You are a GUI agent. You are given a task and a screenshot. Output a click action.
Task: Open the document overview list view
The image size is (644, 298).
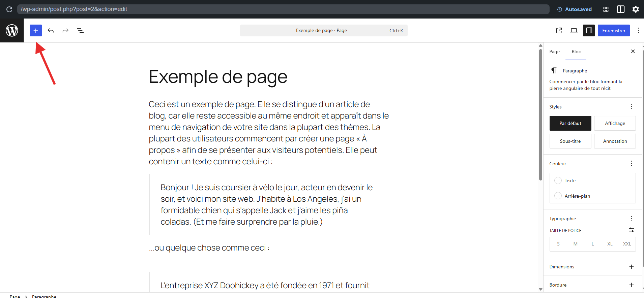[x=80, y=31]
